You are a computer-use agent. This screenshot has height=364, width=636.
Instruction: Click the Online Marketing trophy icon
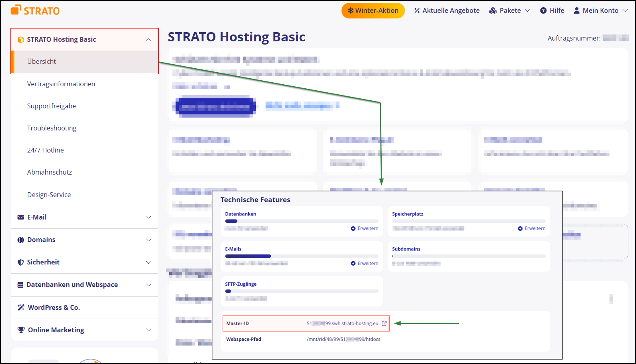(x=21, y=330)
